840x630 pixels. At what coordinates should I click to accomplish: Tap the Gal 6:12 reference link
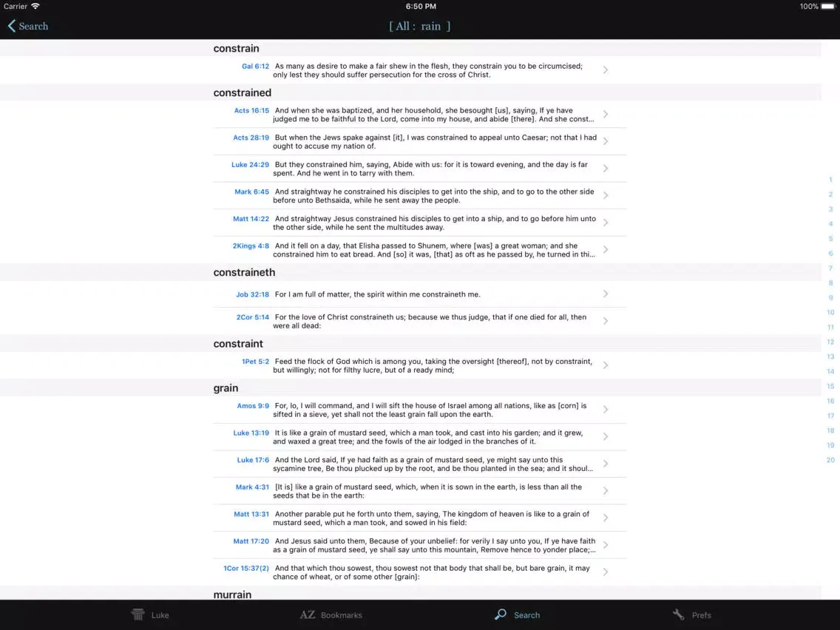255,67
